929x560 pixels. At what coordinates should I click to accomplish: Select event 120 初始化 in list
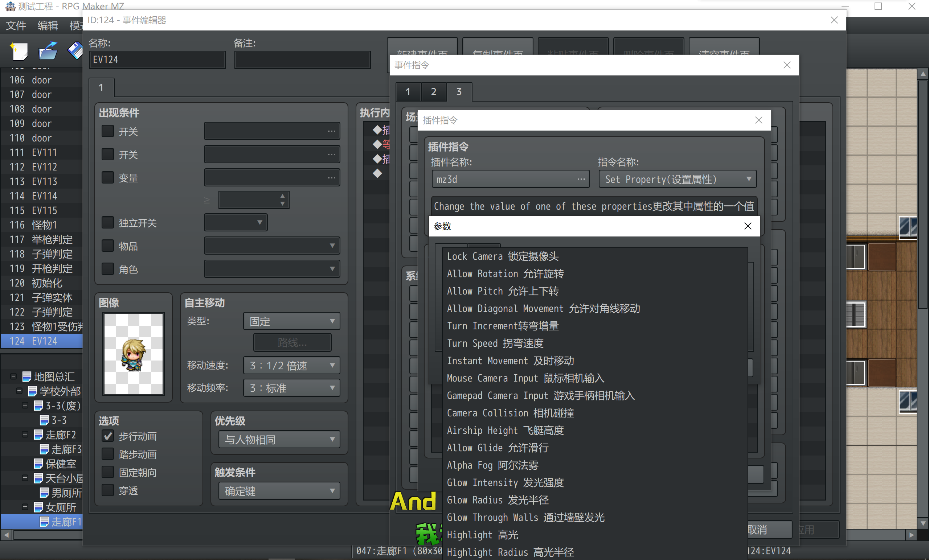(41, 283)
